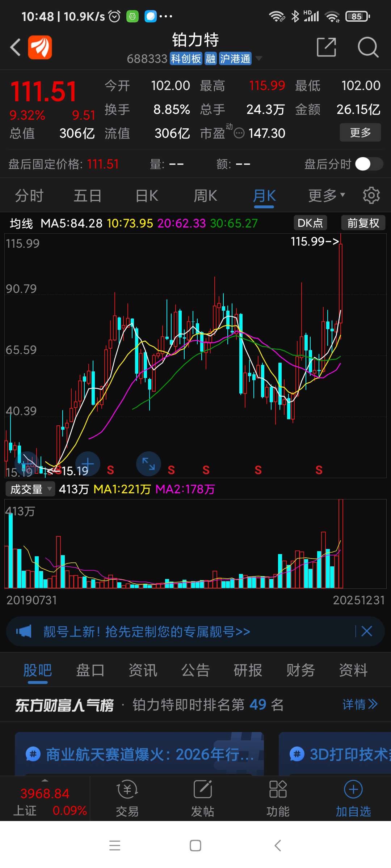This screenshot has width=391, height=868.
Task: Open the 资讯 tab
Action: [x=143, y=670]
